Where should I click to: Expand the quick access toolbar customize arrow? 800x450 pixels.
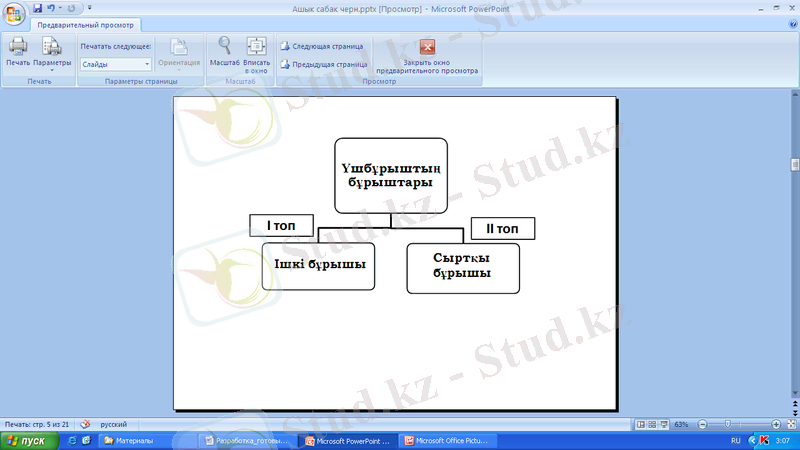pyautogui.click(x=89, y=8)
